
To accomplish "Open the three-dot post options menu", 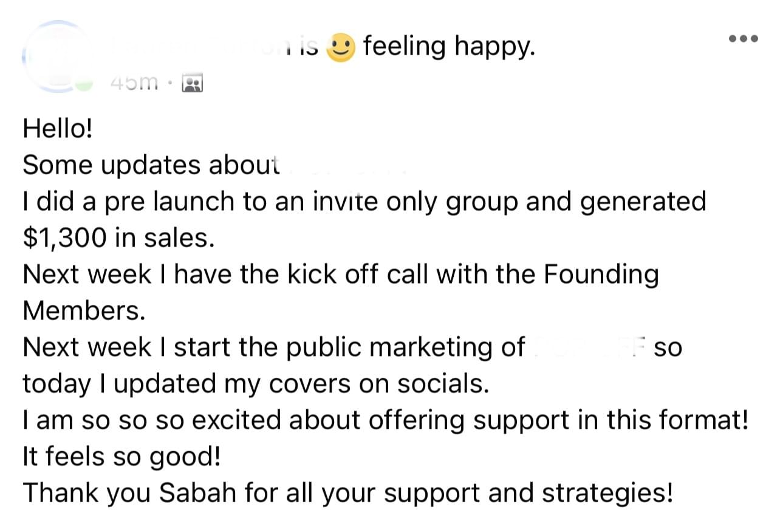I will click(744, 38).
